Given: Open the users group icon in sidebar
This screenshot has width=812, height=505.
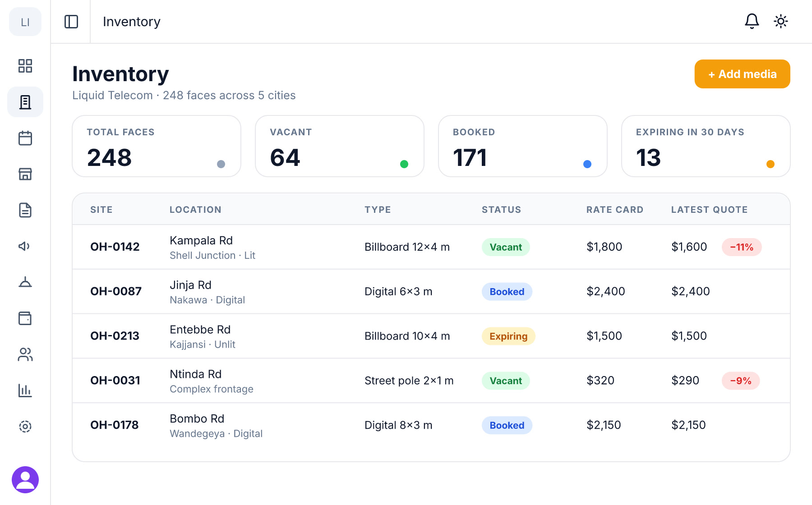Looking at the screenshot, I should [x=25, y=354].
